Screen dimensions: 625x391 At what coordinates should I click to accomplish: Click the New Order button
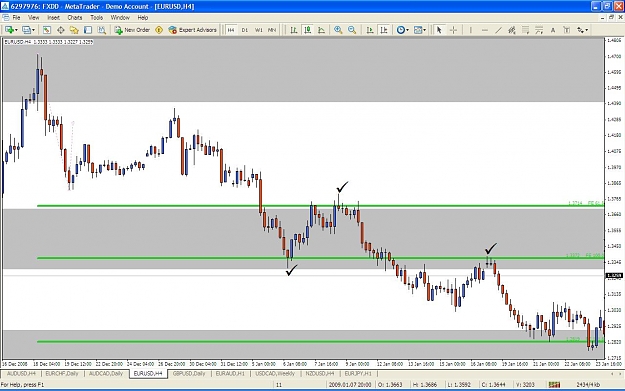[132, 30]
